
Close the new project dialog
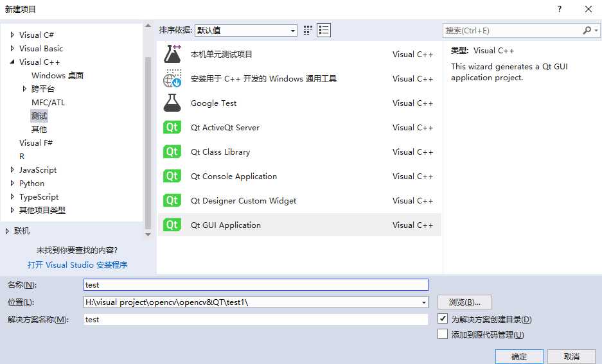coord(588,9)
